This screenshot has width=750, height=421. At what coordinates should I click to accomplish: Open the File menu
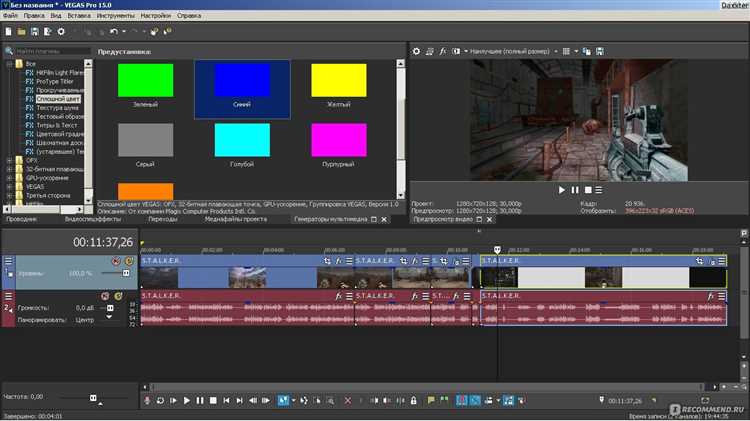[10, 16]
